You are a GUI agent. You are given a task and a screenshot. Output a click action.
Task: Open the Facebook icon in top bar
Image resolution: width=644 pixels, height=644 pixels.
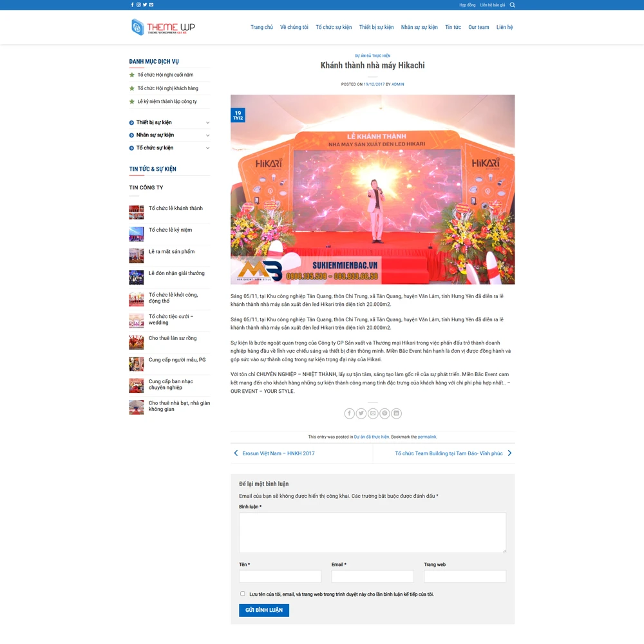tap(132, 5)
